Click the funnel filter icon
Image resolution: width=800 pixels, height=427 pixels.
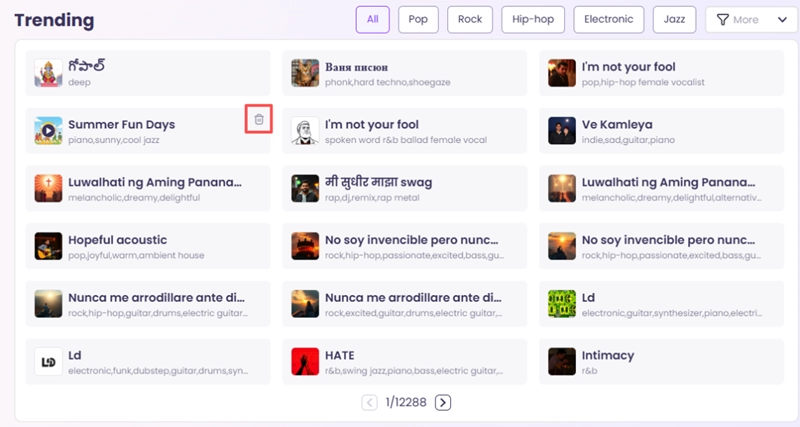coord(723,20)
